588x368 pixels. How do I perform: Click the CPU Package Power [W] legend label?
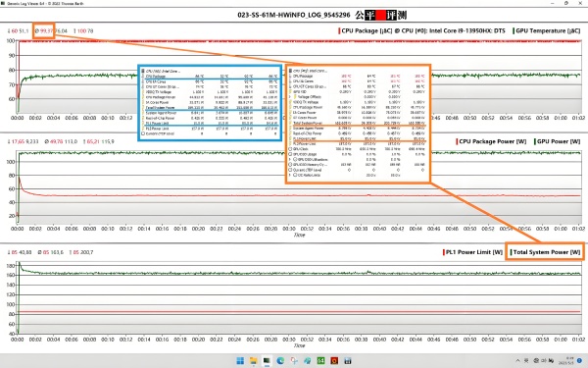(492, 141)
